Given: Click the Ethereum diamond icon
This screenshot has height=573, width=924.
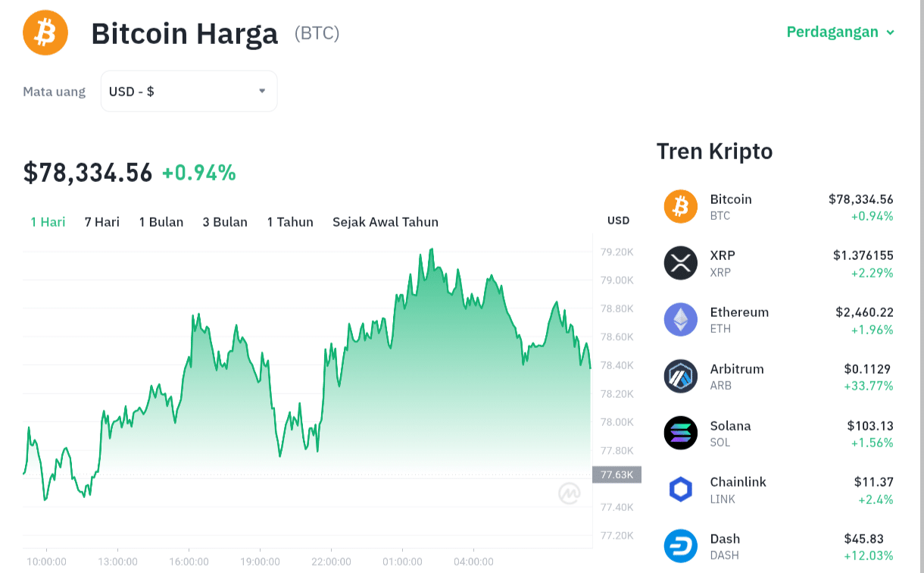Looking at the screenshot, I should point(680,320).
